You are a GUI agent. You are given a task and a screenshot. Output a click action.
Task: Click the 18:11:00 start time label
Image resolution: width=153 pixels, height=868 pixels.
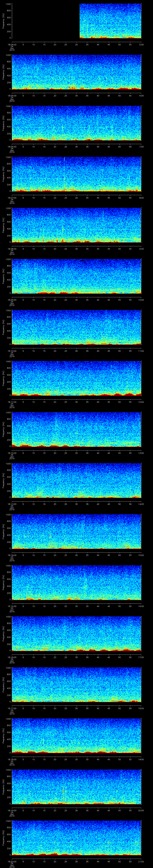(12, 402)
